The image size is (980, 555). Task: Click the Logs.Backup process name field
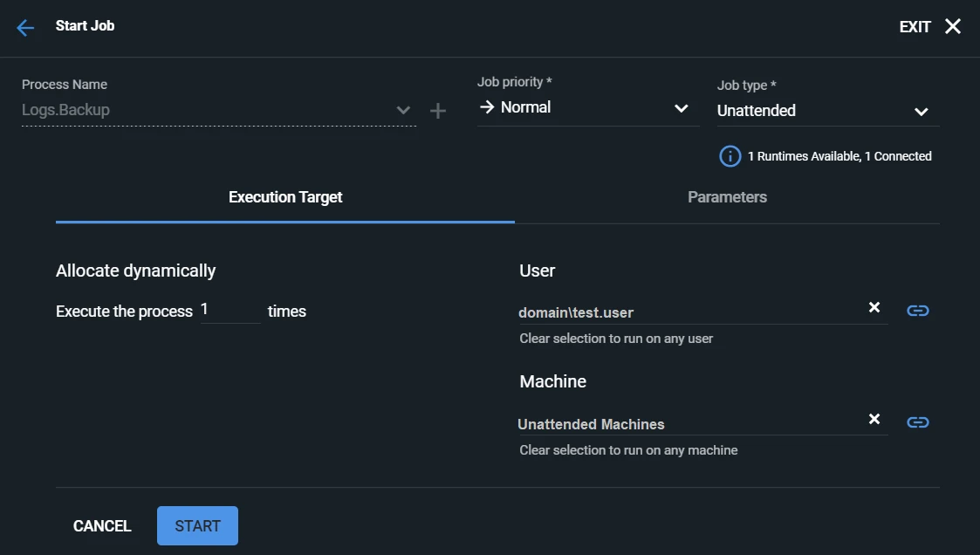[206, 110]
